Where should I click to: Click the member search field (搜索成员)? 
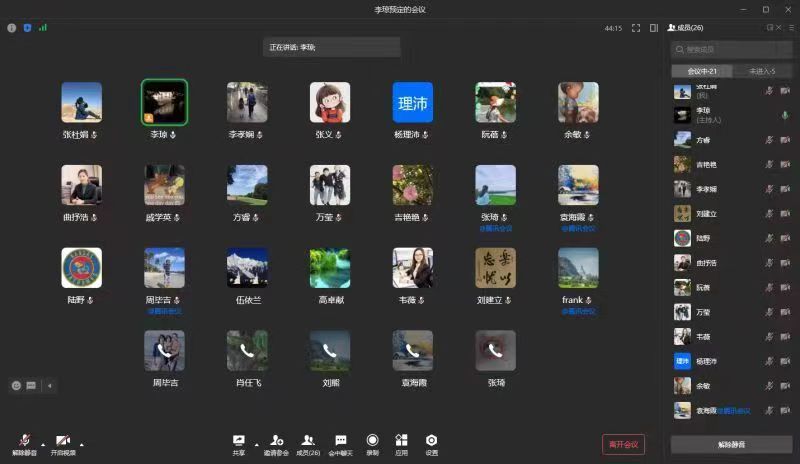point(726,49)
